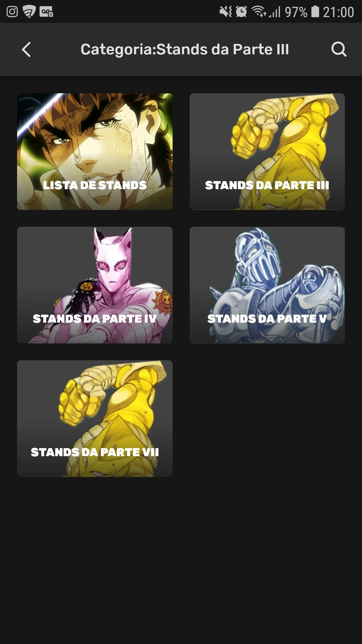This screenshot has height=644, width=362.
Task: Tap the alarm clock status icon
Action: point(241,12)
